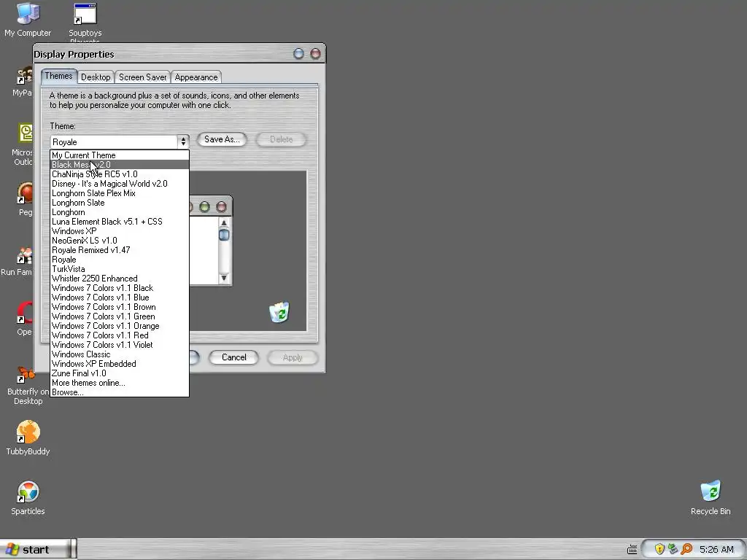The image size is (747, 560).
Task: Pick the plain Longhorn theme
Action: tap(120, 212)
